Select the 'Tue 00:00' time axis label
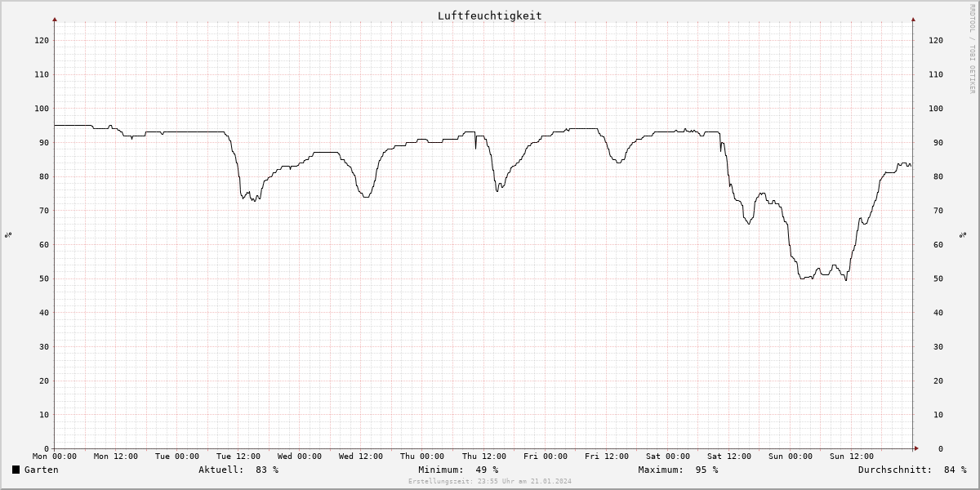 [177, 457]
